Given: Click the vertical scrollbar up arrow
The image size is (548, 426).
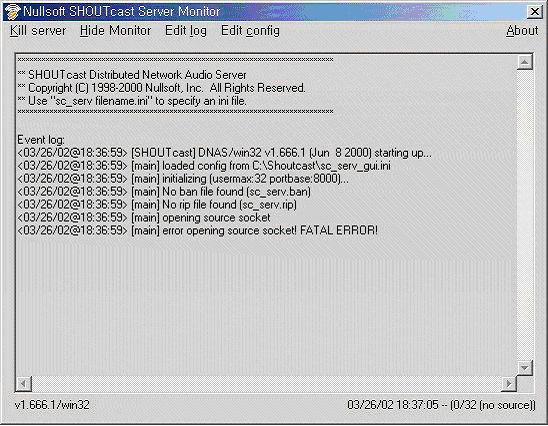Looking at the screenshot, I should (x=524, y=62).
